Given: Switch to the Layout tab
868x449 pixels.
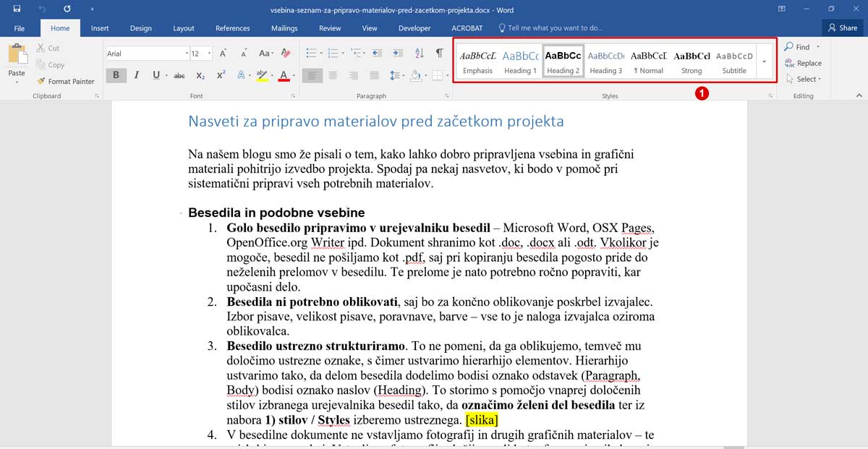Looking at the screenshot, I should coord(184,28).
